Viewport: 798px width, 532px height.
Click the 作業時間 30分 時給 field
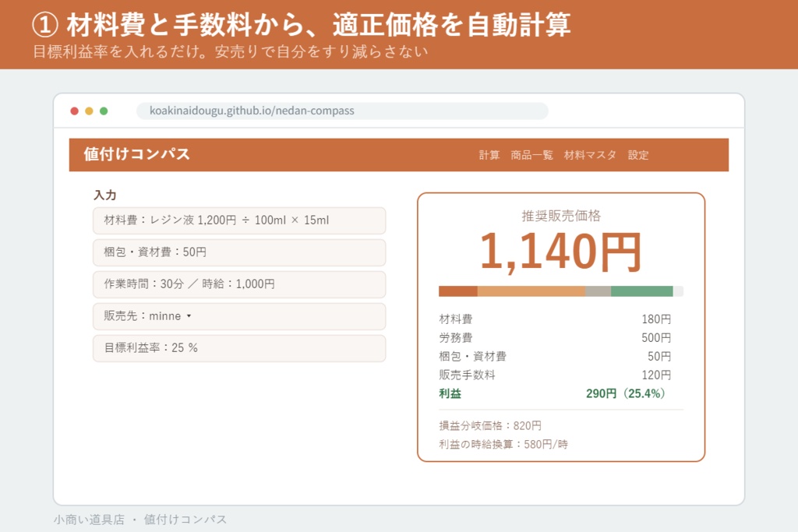(x=239, y=284)
